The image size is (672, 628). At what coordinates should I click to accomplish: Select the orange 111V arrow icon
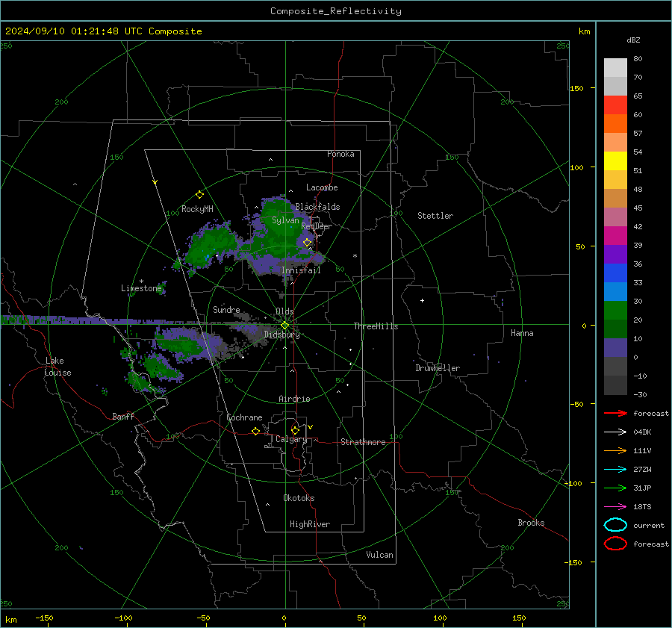615,450
